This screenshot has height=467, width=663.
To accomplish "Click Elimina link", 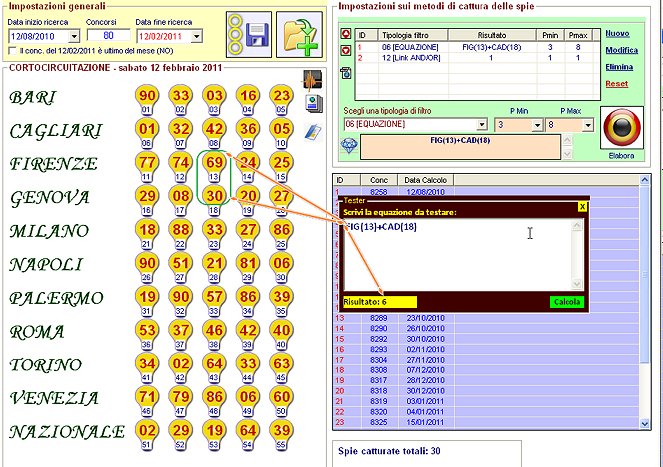I will point(619,67).
